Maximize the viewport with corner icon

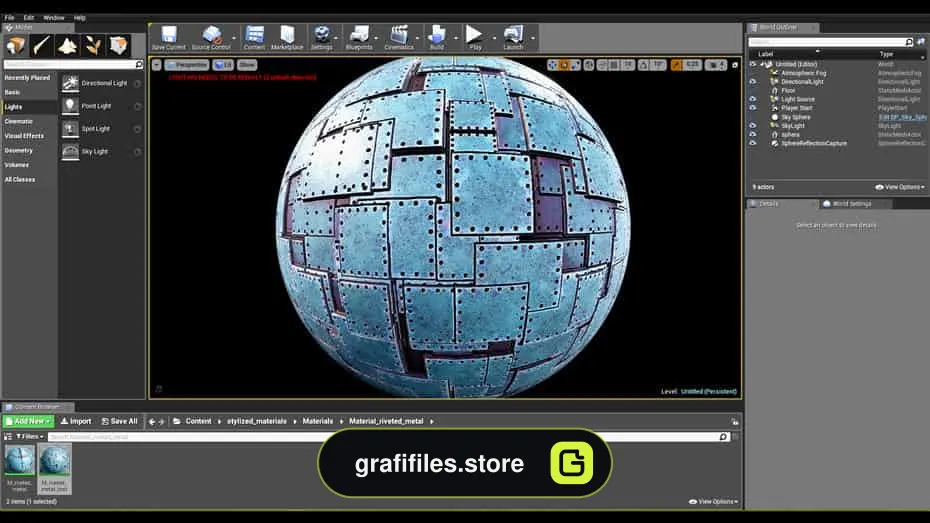pyautogui.click(x=735, y=65)
